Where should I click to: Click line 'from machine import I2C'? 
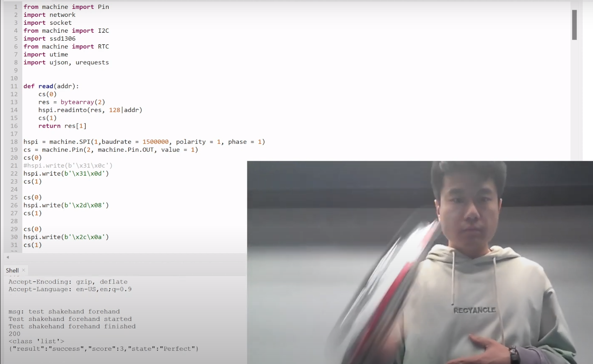point(66,31)
